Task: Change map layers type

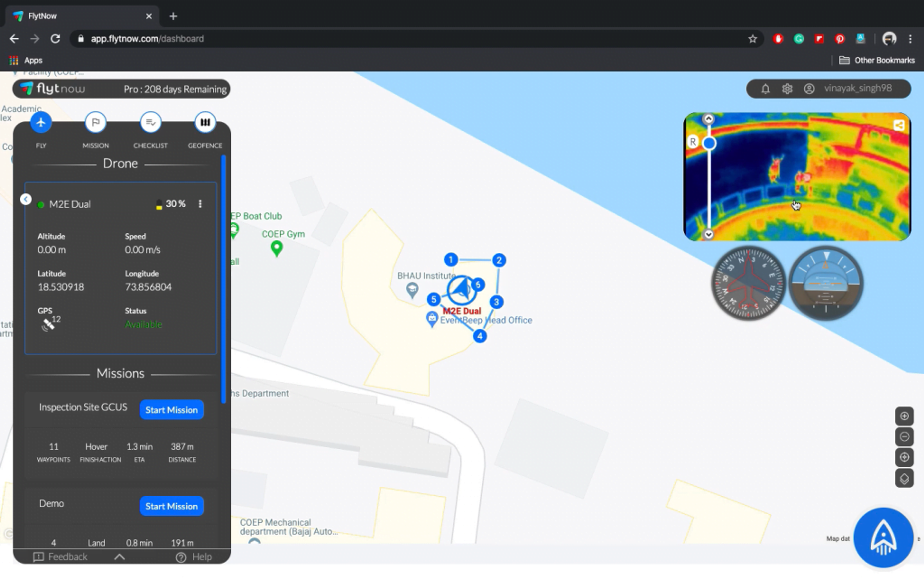Action: 904,479
